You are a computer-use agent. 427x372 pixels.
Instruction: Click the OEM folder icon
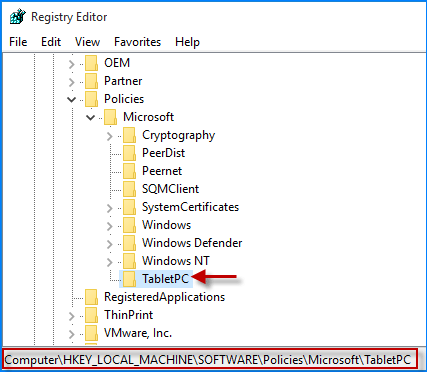coord(91,63)
